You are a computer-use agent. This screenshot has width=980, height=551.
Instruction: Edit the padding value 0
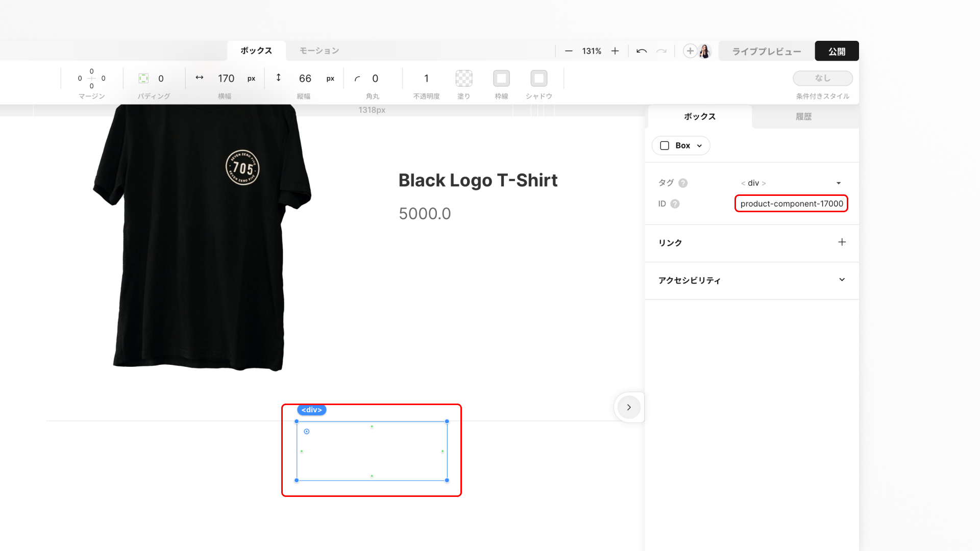click(161, 79)
